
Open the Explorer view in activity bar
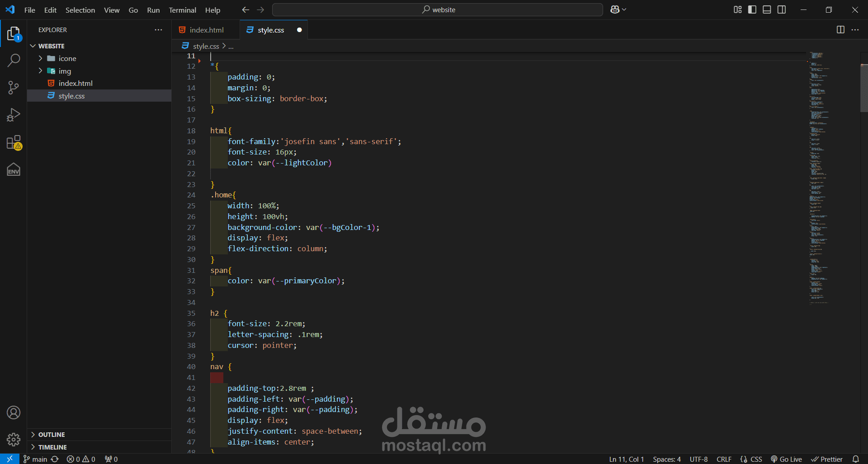(14, 33)
